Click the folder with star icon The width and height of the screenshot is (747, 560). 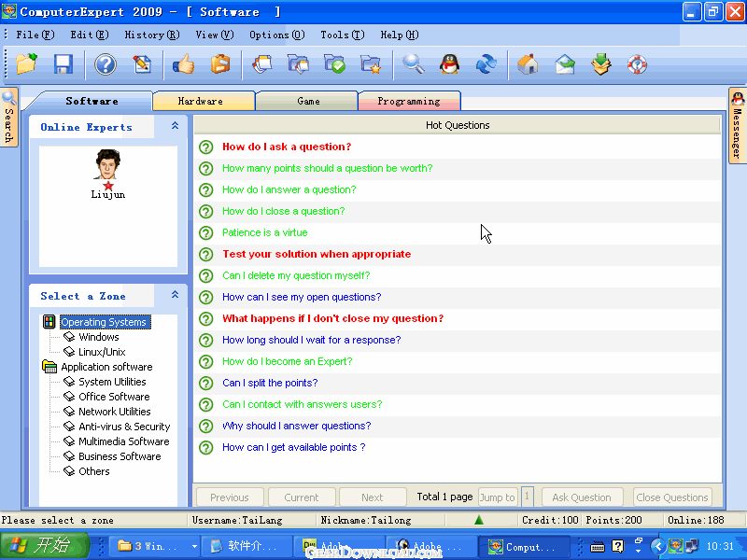click(x=371, y=63)
